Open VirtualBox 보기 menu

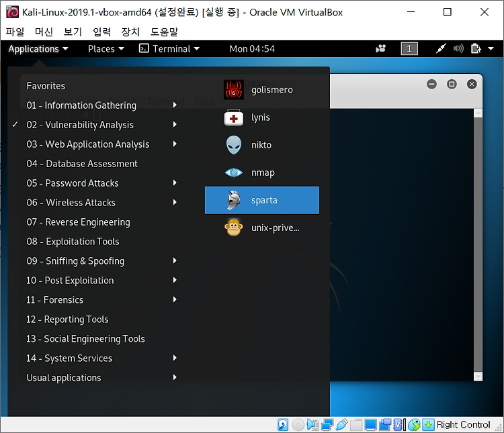[x=73, y=32]
